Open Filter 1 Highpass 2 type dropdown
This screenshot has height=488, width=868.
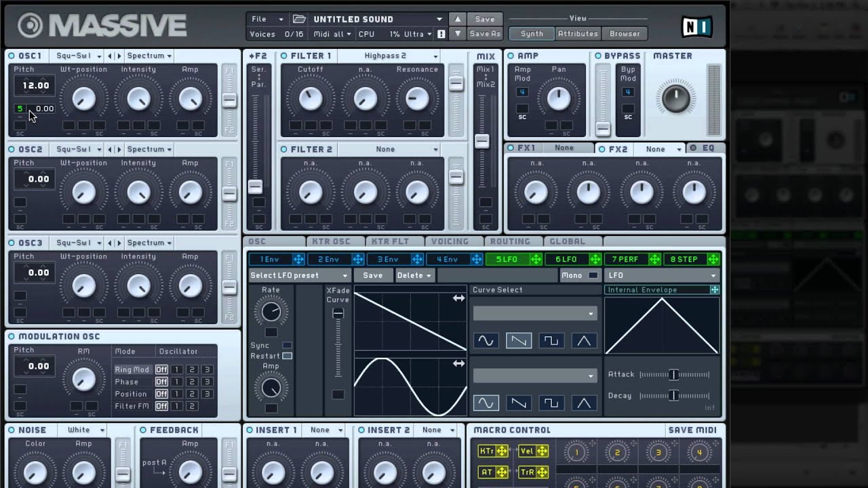point(388,56)
